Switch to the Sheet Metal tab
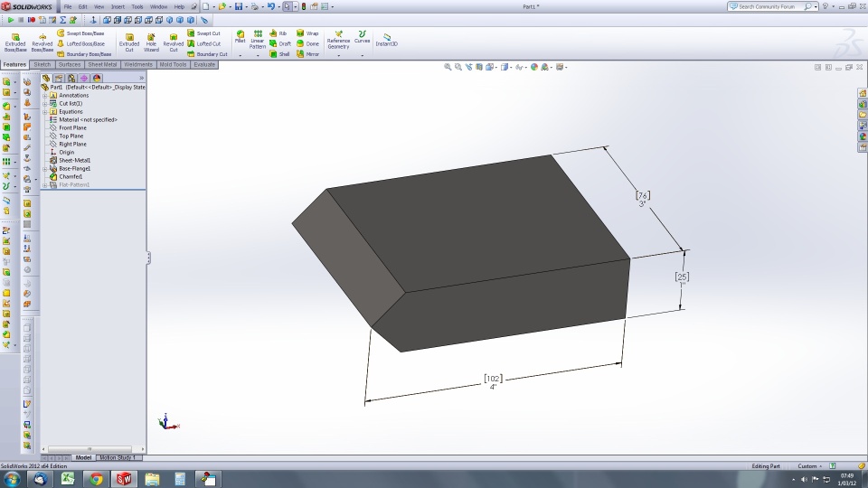Screen dimensions: 868x488 pos(102,65)
